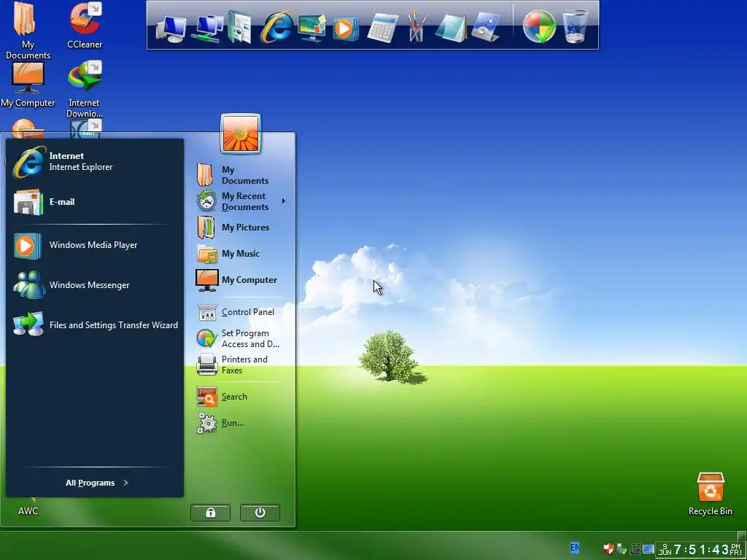Screen dimensions: 747x560
Task: Expand My Recent Documents submenu arrow
Action: (x=284, y=201)
